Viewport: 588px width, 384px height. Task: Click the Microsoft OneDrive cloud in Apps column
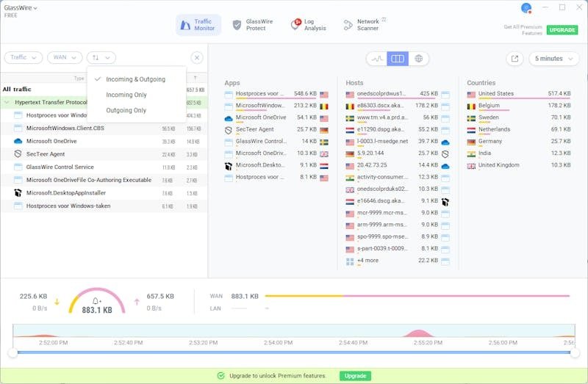229,118
